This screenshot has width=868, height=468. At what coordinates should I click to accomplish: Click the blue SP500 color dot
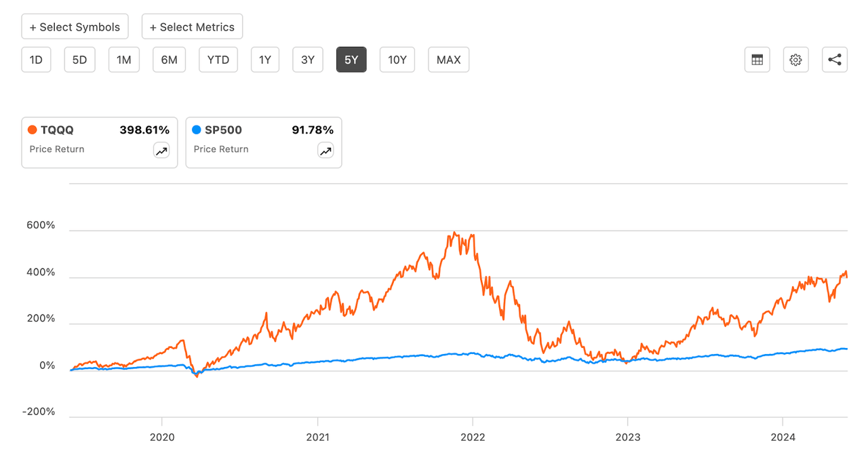[x=197, y=130]
